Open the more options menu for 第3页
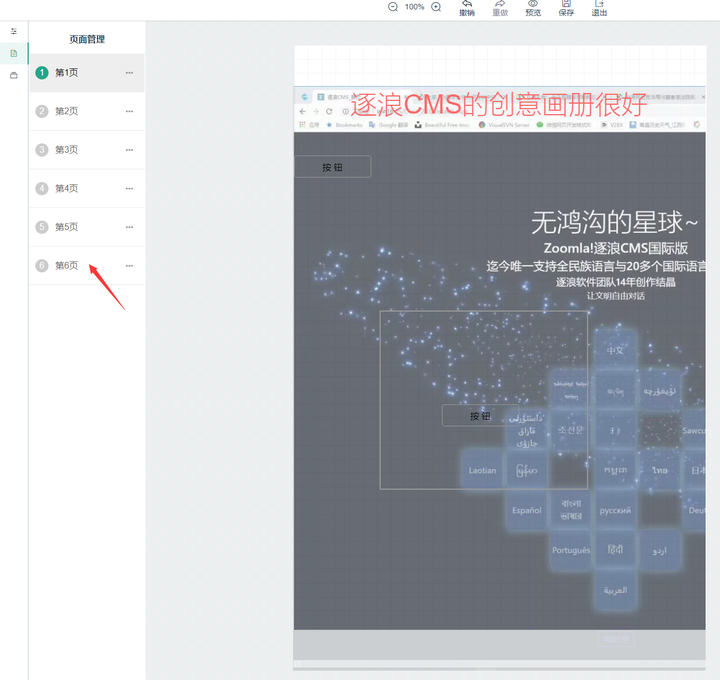Image resolution: width=720 pixels, height=680 pixels. coord(129,150)
